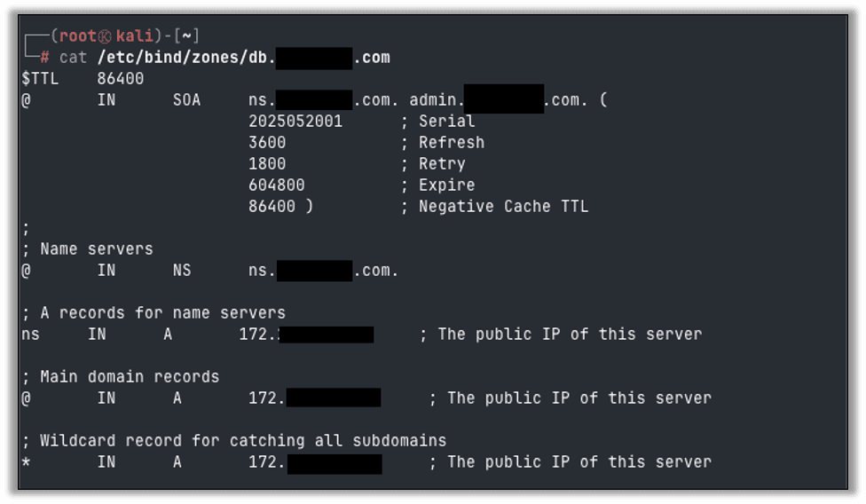Click the NS record type
866x504 pixels.
coord(182,271)
